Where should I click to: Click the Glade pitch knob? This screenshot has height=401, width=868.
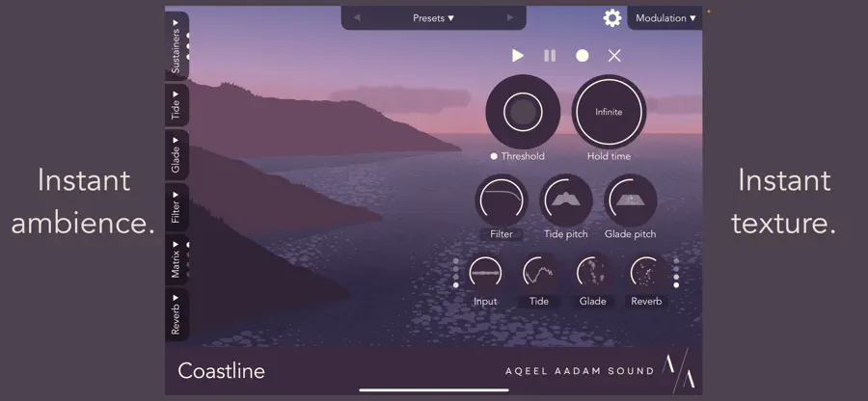point(631,200)
